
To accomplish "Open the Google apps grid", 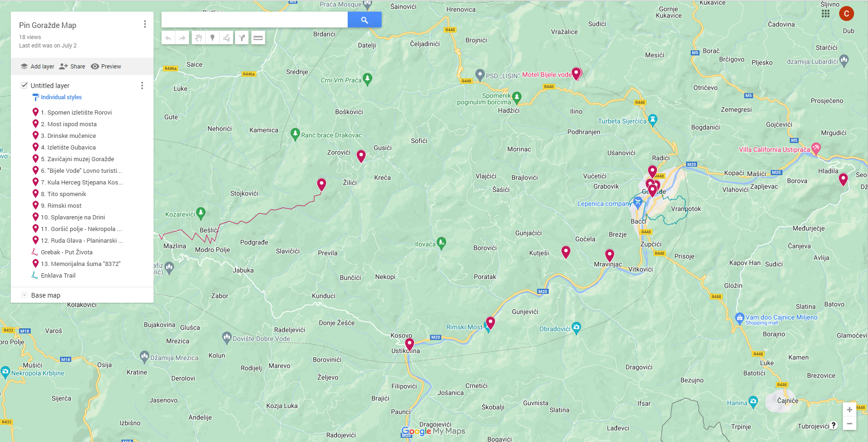I will point(826,14).
